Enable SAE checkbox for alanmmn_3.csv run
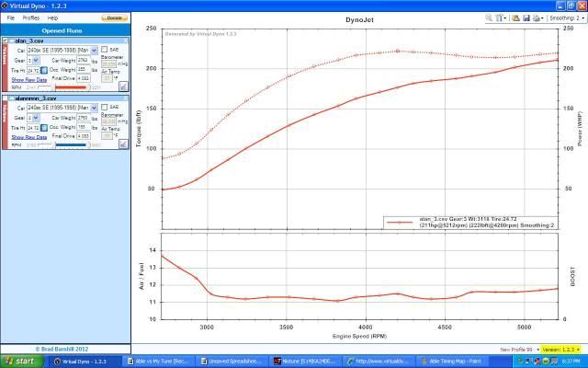588x368 pixels. pos(105,108)
